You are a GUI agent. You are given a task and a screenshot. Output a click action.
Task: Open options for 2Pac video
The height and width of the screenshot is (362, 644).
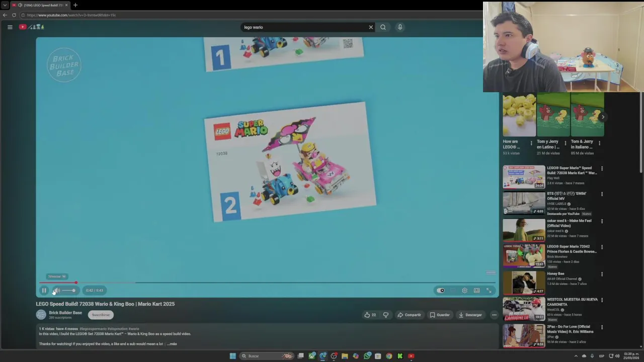[602, 327]
